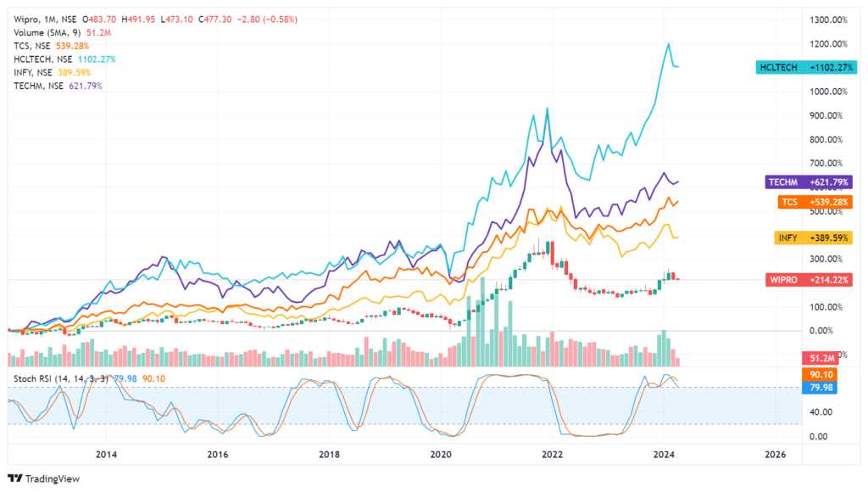Click the 2024 time axis label
The width and height of the screenshot is (868, 492).
(x=664, y=455)
